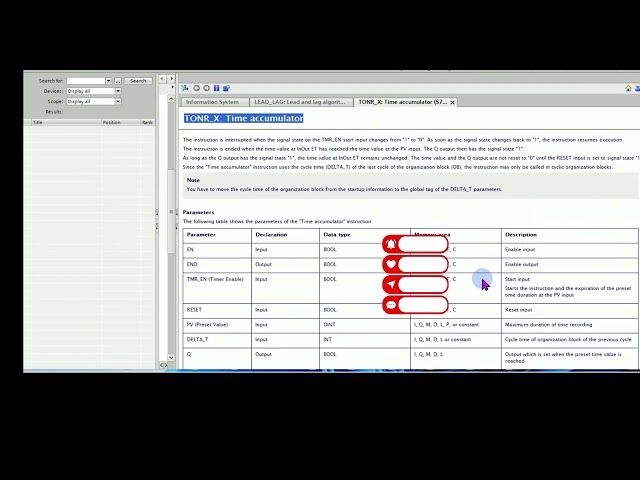Click the add-to-favorites toolbar icon

point(227,88)
